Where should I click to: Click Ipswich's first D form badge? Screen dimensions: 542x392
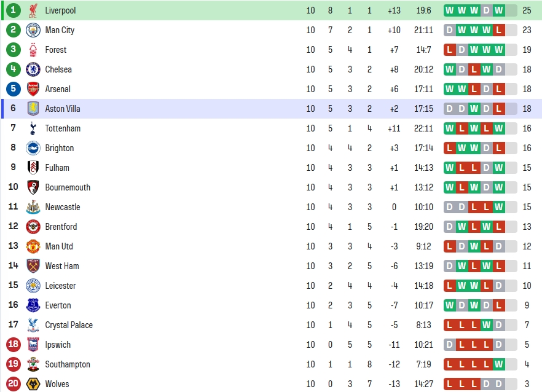click(x=449, y=345)
